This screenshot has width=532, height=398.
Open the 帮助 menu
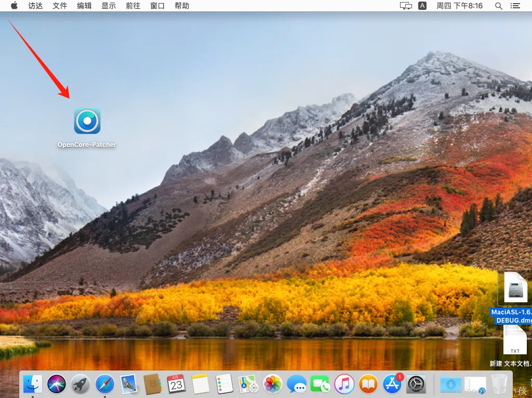point(182,6)
